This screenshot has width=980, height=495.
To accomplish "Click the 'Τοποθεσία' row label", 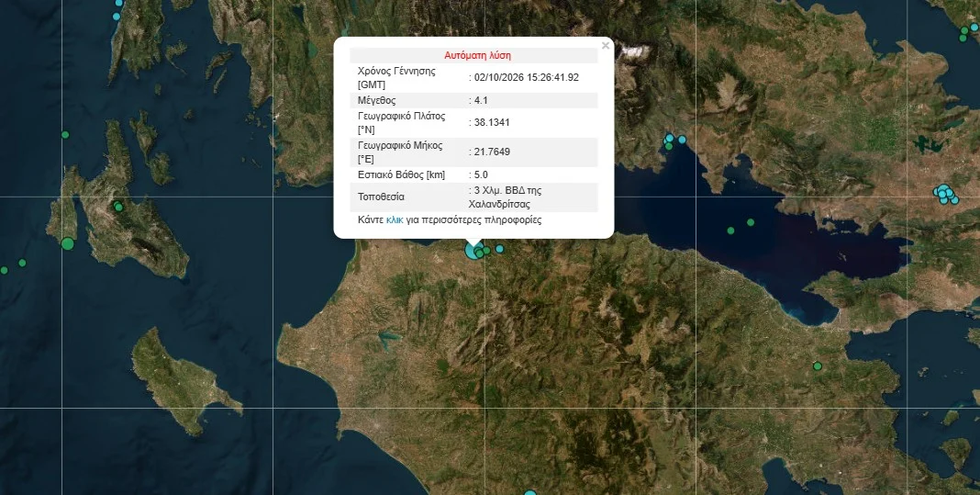I will pyautogui.click(x=381, y=197).
